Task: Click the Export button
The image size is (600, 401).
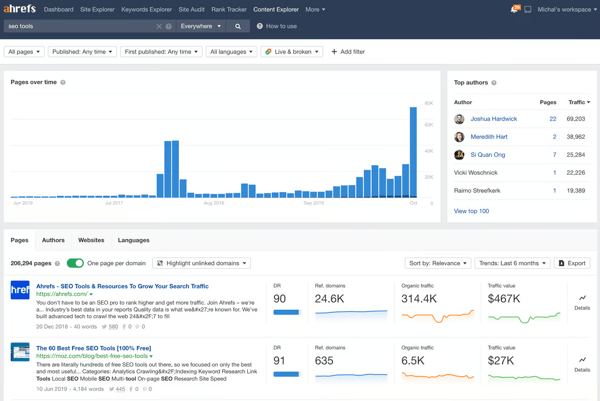Action: [574, 263]
